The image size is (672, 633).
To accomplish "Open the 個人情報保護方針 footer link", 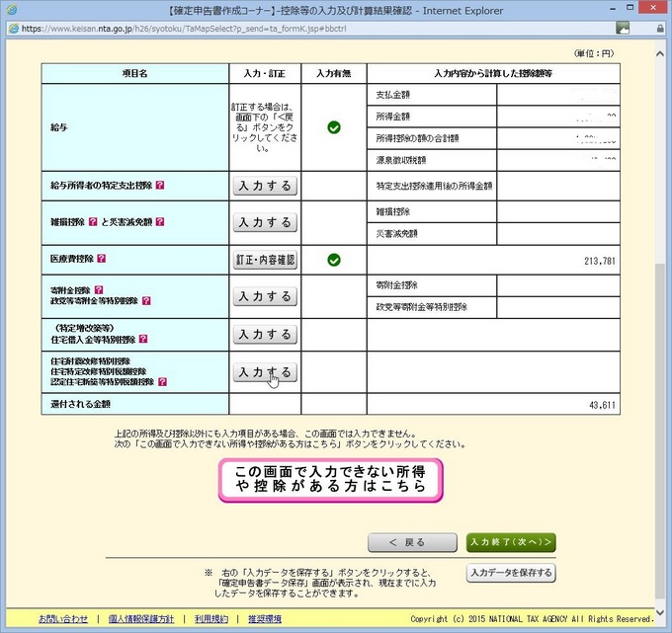I will pyautogui.click(x=139, y=618).
